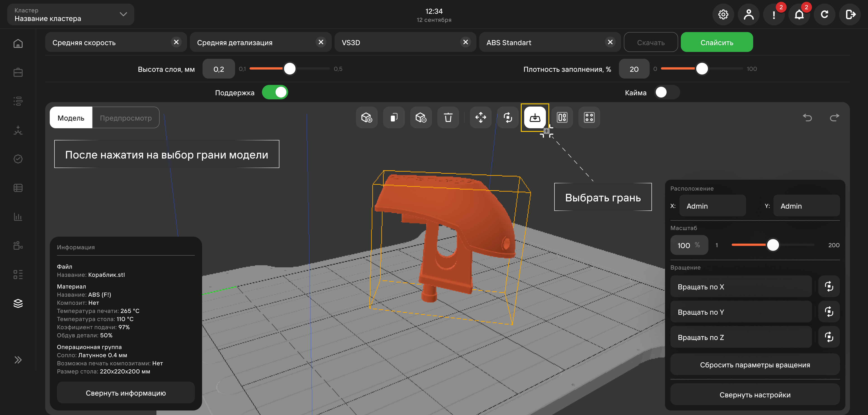Click the Масштаб slider handle
This screenshot has height=415, width=868.
pyautogui.click(x=773, y=245)
